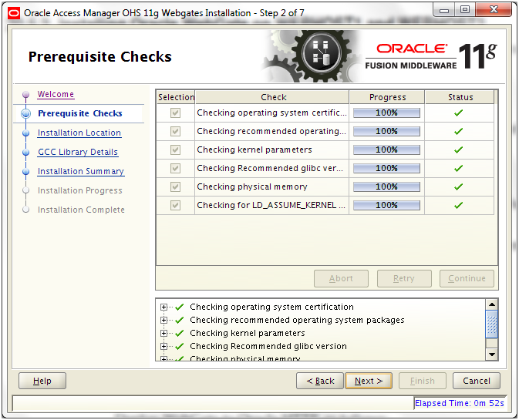Viewport: 519px width, 420px height.
Task: Toggle checkbox for recommended operating packages check
Action: [x=175, y=132]
